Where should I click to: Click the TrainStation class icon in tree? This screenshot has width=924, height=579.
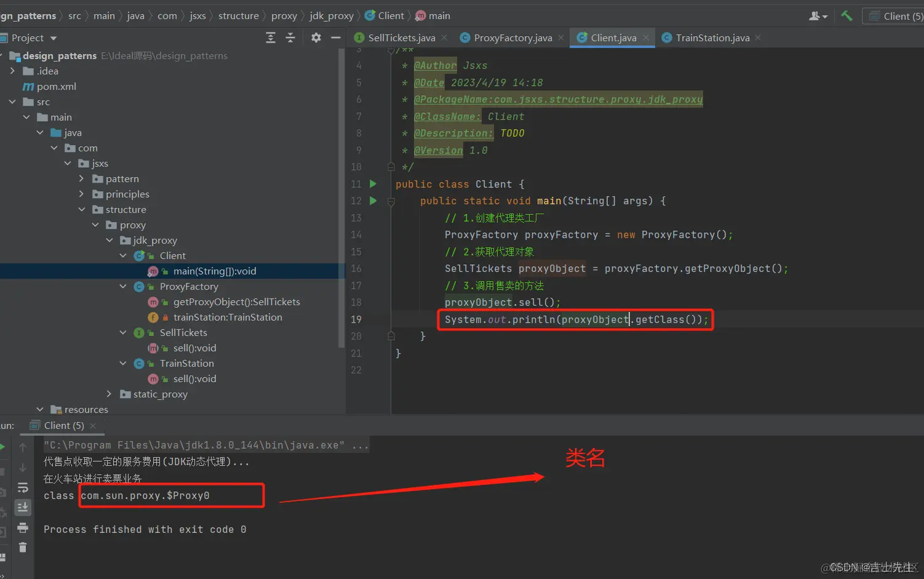(x=139, y=364)
